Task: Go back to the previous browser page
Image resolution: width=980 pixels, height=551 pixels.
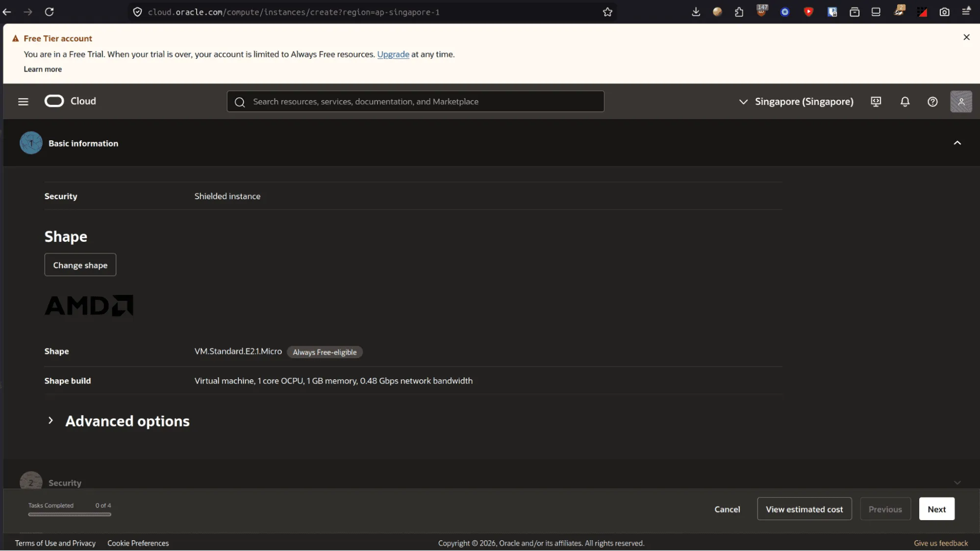Action: pyautogui.click(x=7, y=12)
